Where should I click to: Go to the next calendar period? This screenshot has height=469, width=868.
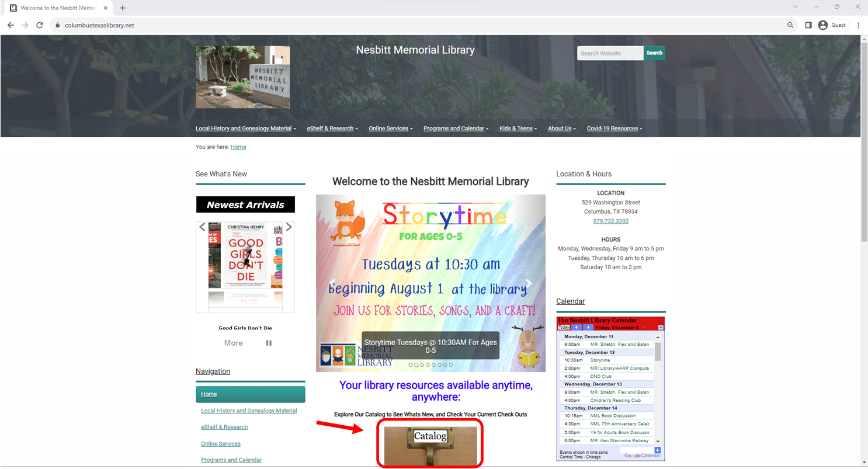[x=588, y=328]
